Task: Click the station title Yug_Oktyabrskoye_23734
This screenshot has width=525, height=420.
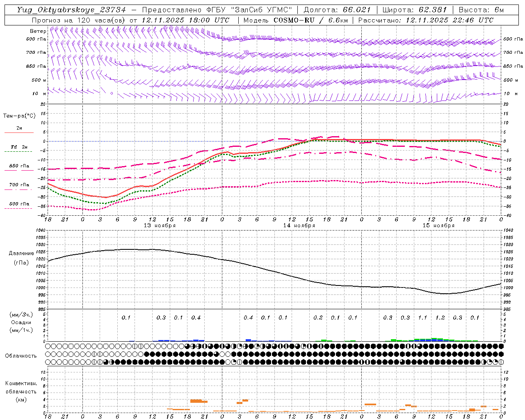Action: click(x=71, y=10)
